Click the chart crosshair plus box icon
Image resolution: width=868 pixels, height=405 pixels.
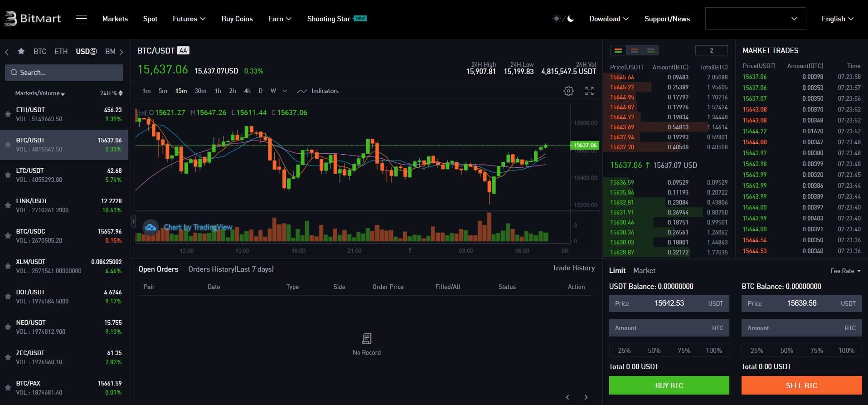pos(142,112)
